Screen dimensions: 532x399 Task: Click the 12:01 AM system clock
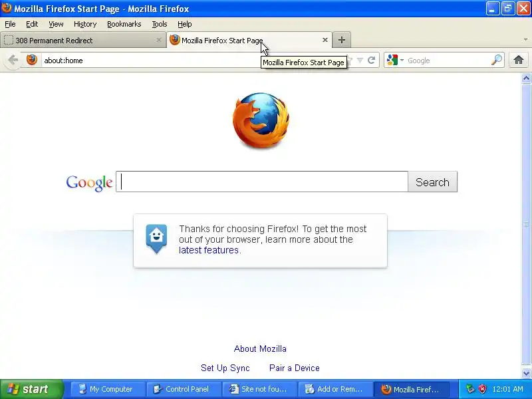(x=508, y=389)
